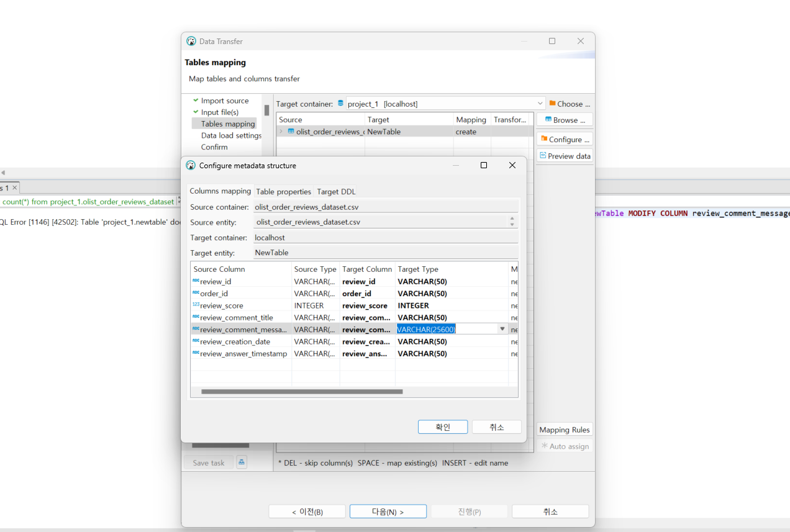Click the Source entity spinner arrows
790x532 pixels.
512,222
